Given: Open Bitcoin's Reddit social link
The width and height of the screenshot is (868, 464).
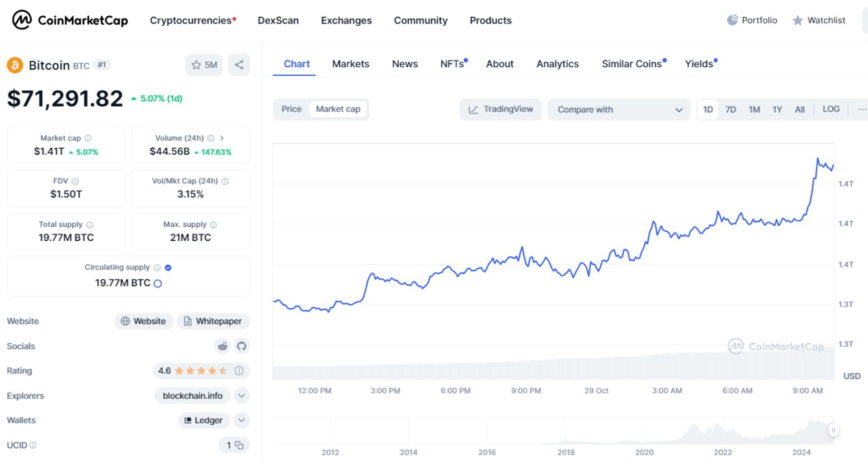Looking at the screenshot, I should click(x=222, y=346).
